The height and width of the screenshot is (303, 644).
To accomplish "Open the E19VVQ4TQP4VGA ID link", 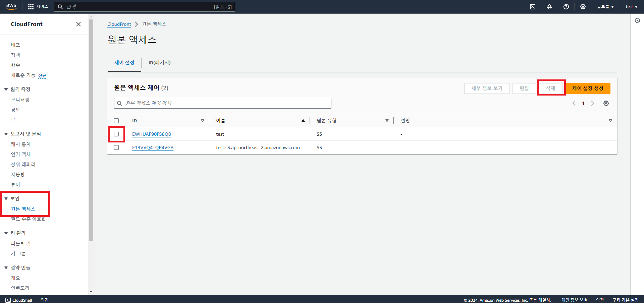I will pyautogui.click(x=153, y=147).
